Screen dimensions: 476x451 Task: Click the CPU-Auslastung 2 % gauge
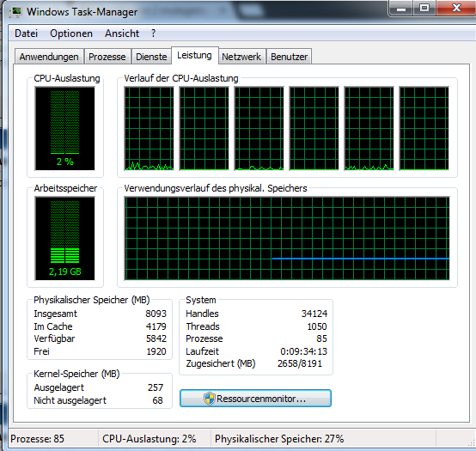click(x=65, y=129)
